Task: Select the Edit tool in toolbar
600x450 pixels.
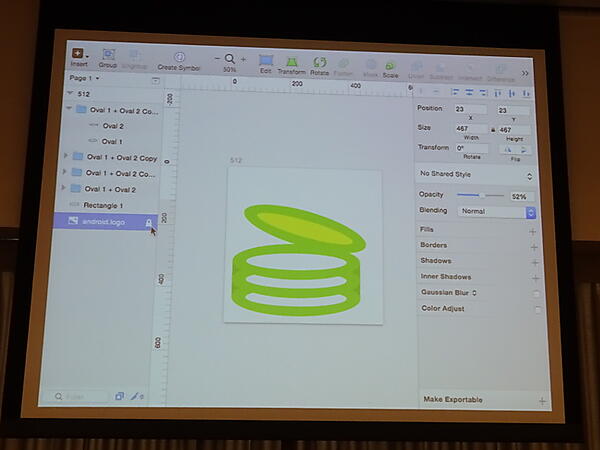Action: coord(265,62)
